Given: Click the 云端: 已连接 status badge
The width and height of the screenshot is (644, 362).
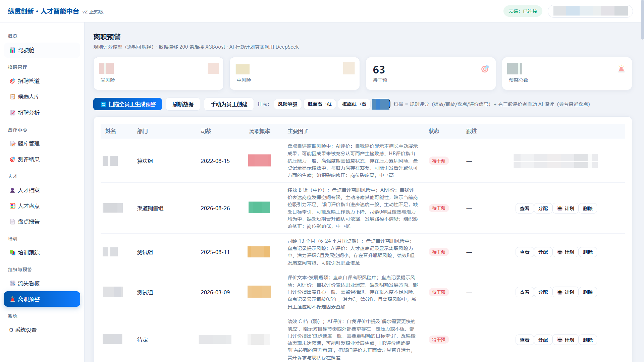Looking at the screenshot, I should pos(523,11).
